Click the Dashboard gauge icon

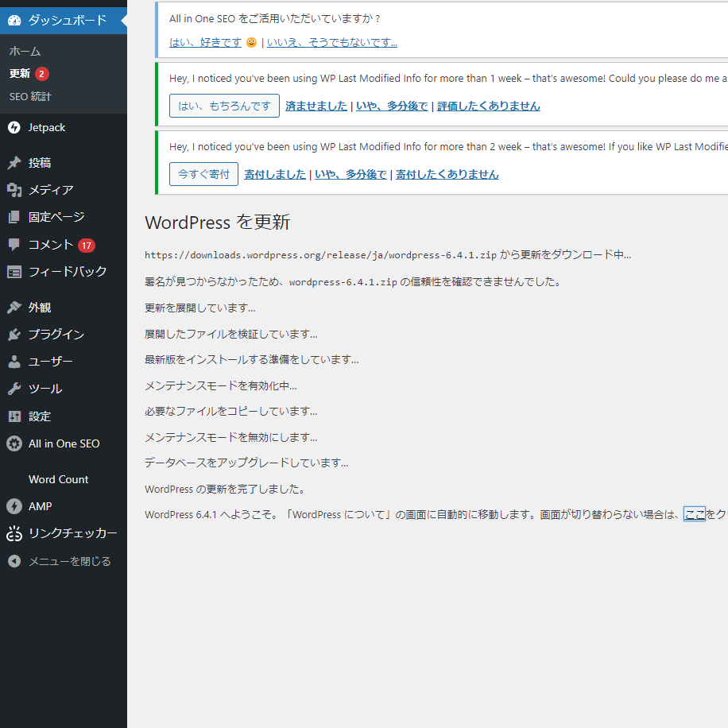tap(14, 21)
